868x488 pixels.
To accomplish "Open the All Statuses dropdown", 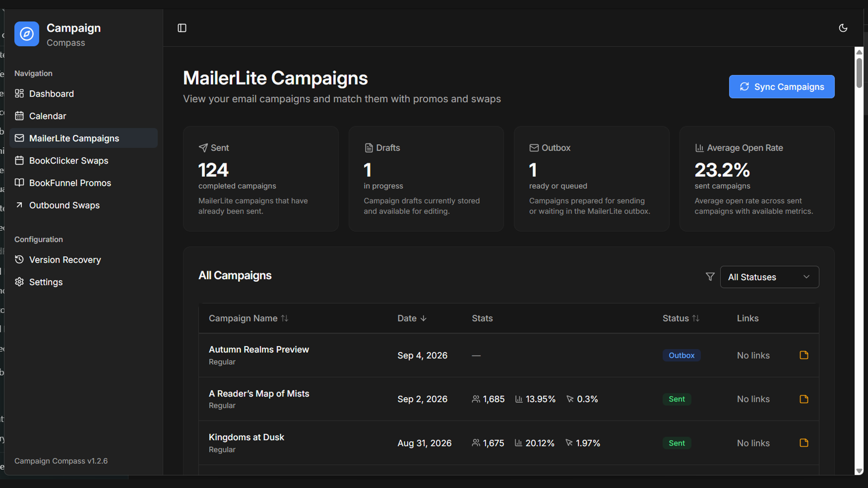I will click(769, 277).
